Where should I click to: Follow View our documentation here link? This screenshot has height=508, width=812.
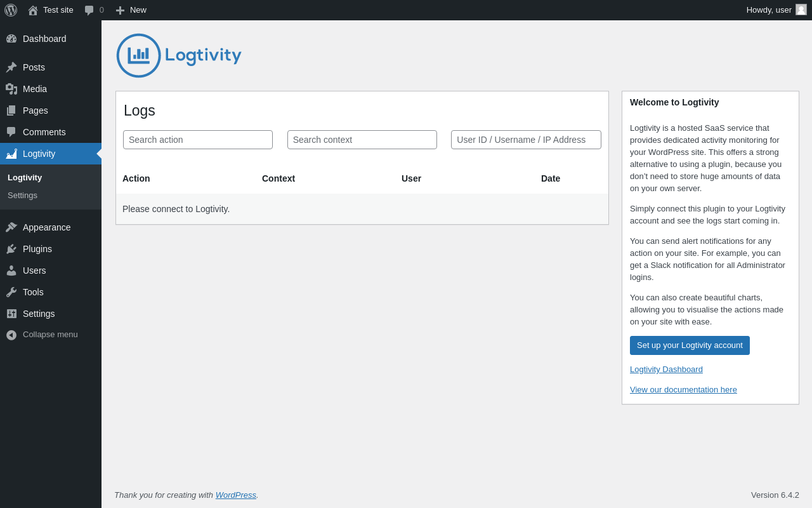[x=683, y=390]
